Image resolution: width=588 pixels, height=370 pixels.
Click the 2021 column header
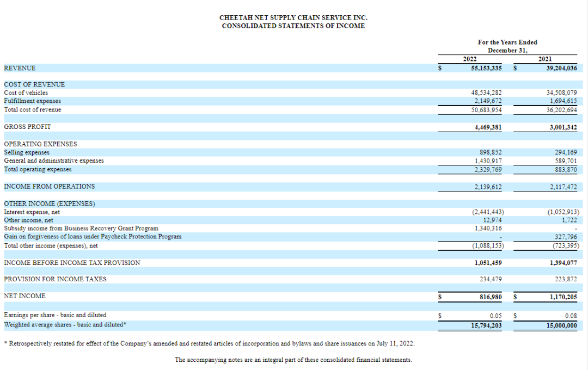click(x=545, y=59)
